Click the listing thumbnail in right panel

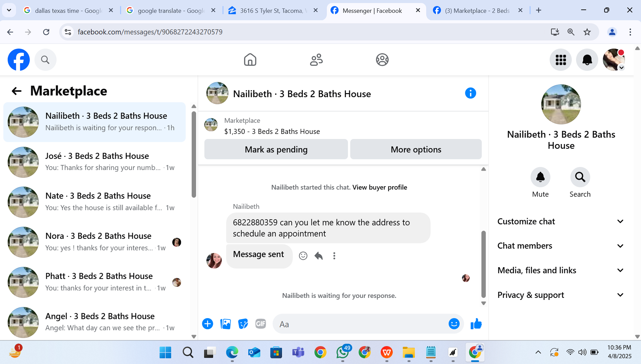coord(561,104)
